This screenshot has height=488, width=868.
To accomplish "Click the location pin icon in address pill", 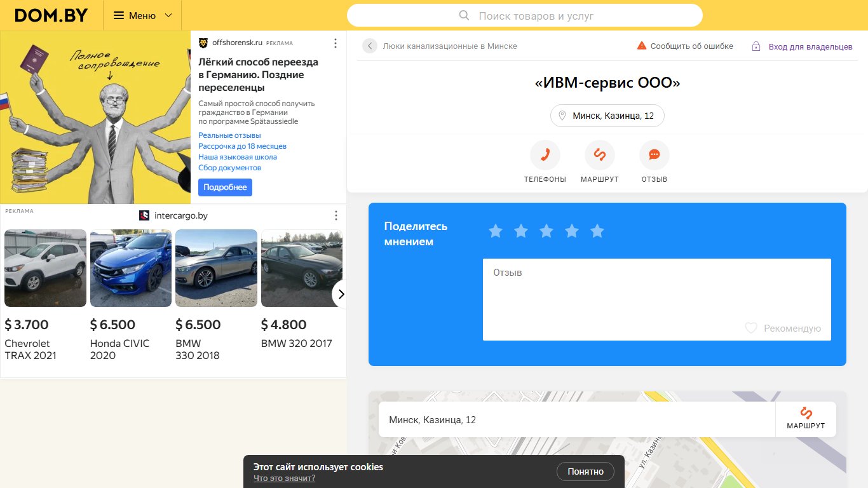I will point(562,116).
